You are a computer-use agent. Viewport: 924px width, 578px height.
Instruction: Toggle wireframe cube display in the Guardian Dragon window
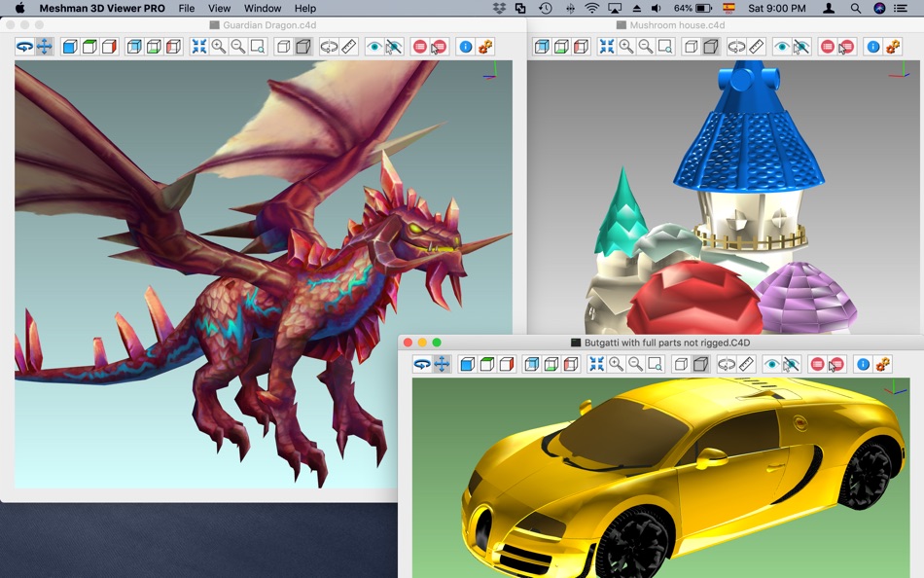pos(283,47)
